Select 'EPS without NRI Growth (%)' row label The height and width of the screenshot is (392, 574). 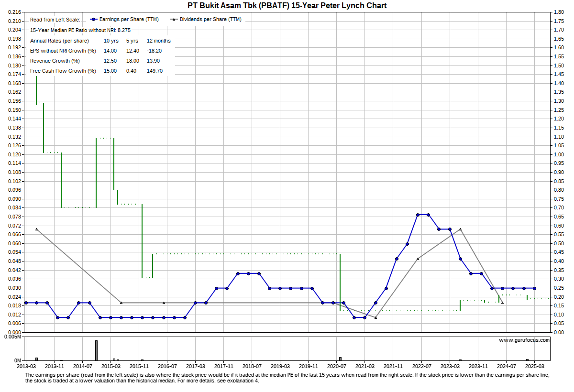click(x=63, y=51)
